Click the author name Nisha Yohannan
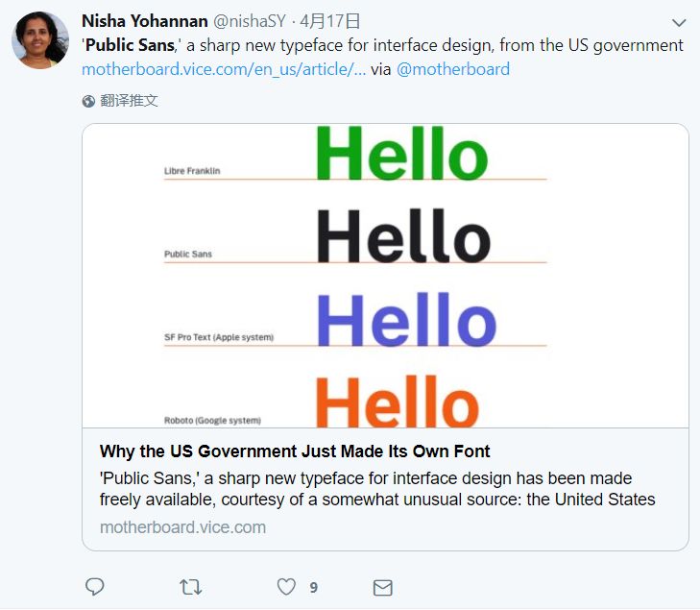 [x=144, y=21]
